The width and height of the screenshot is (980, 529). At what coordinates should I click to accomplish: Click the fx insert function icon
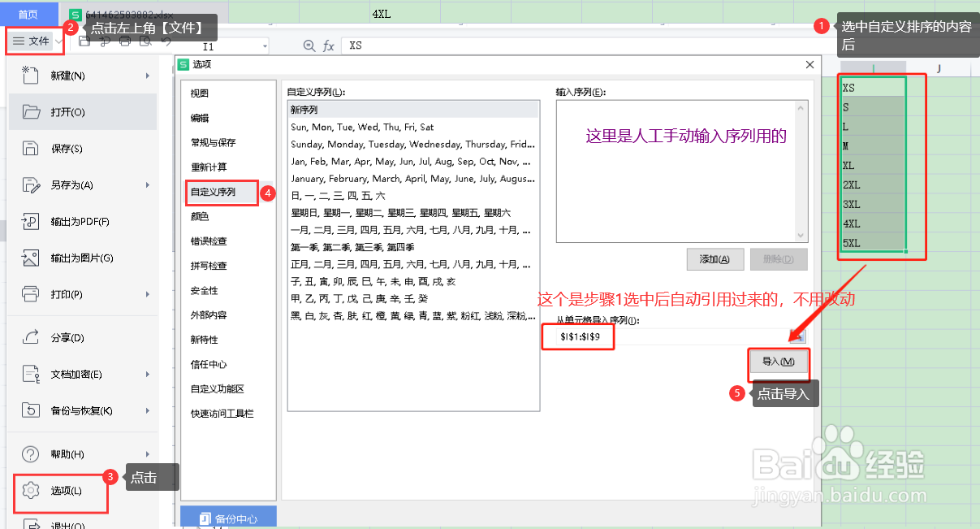329,46
